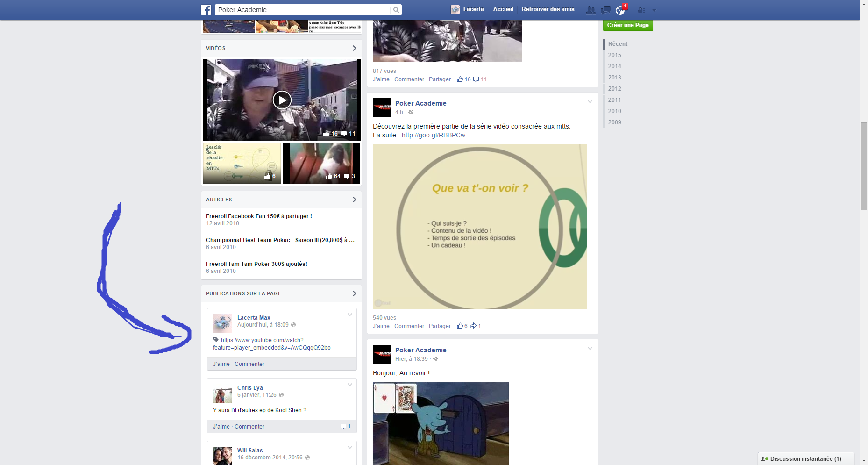Expand PUBLICATIONS SUR LA PAGE chevron
This screenshot has width=868, height=465.
point(354,293)
